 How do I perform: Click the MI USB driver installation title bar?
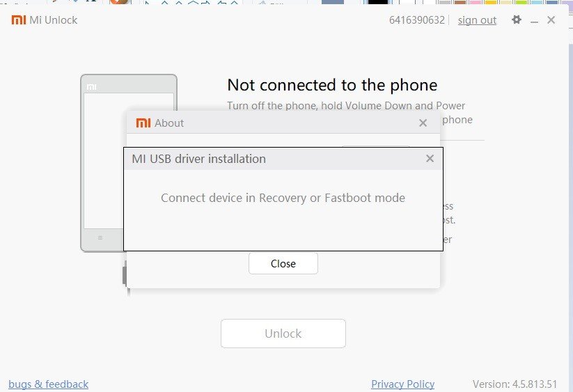283,159
